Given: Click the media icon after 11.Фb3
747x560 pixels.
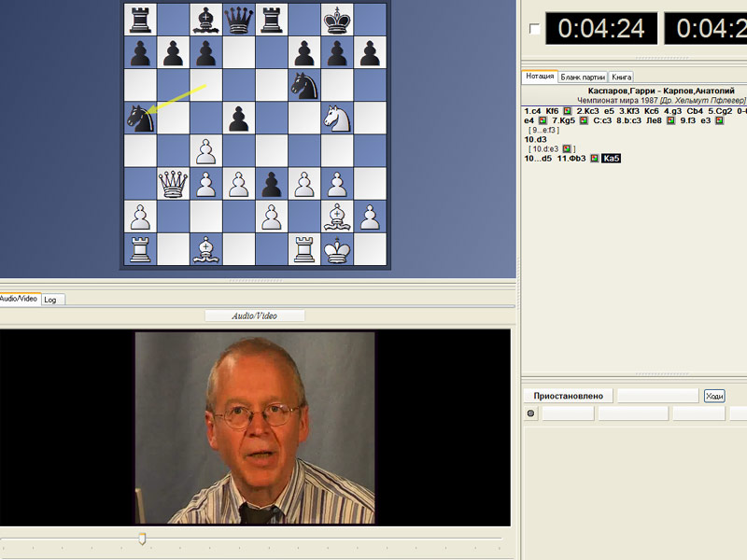Looking at the screenshot, I should (x=595, y=159).
